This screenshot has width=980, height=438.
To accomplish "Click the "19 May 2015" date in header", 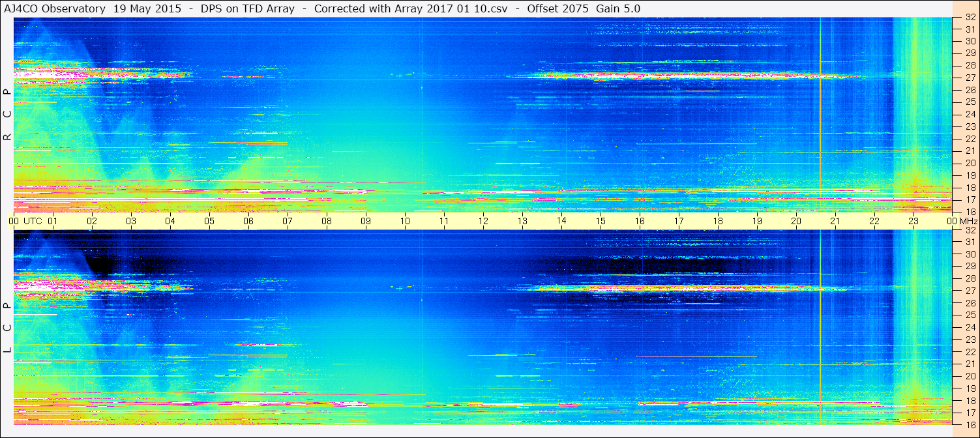I will (147, 8).
